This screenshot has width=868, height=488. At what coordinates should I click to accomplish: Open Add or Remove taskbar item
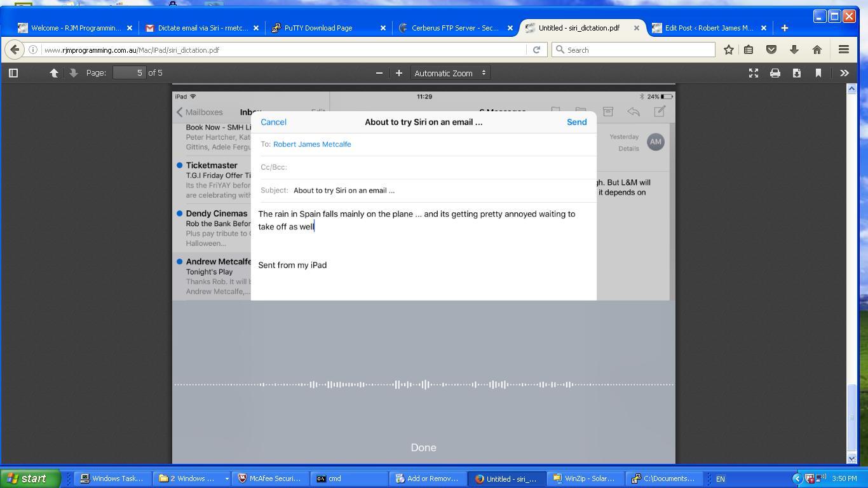point(426,478)
